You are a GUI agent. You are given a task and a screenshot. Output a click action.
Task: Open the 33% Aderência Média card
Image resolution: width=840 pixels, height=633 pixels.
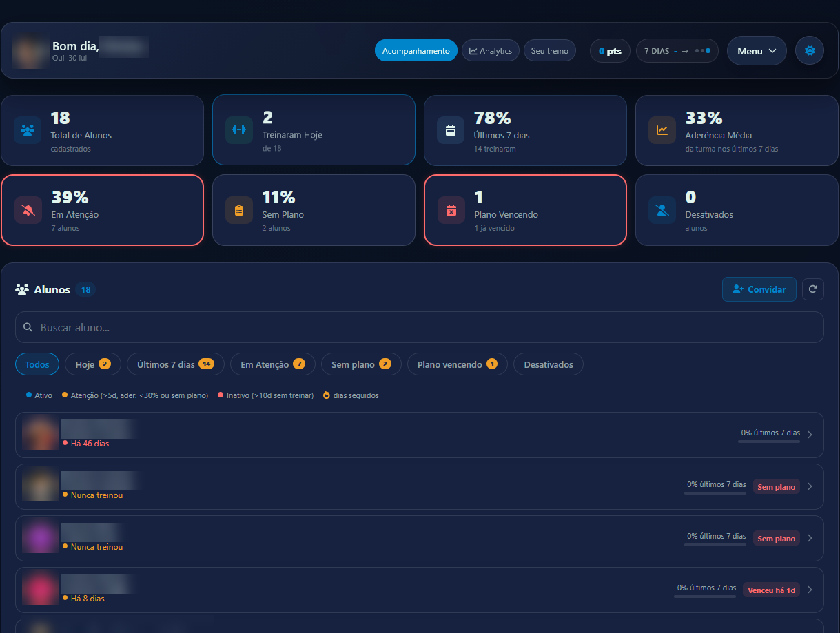click(x=737, y=130)
